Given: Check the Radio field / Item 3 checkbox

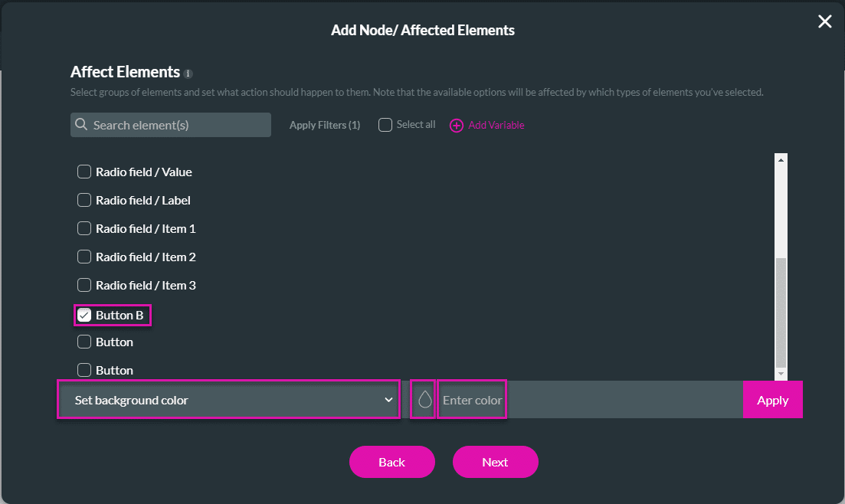Looking at the screenshot, I should click(x=84, y=285).
